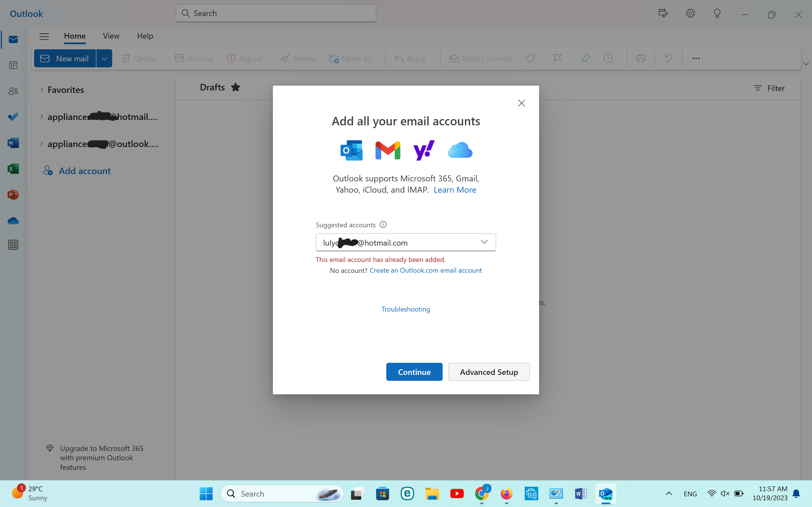Click the Settings gear icon
Image resolution: width=812 pixels, height=507 pixels.
[x=690, y=14]
